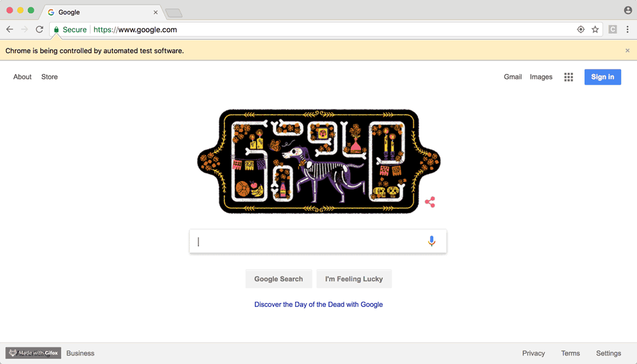Dismiss the automated test software banner
Screen dimensions: 637x364
click(627, 51)
